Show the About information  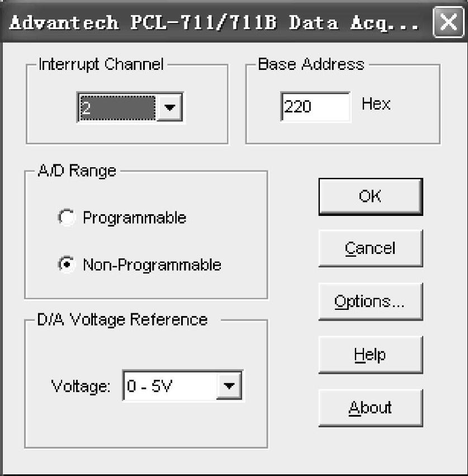coord(371,408)
